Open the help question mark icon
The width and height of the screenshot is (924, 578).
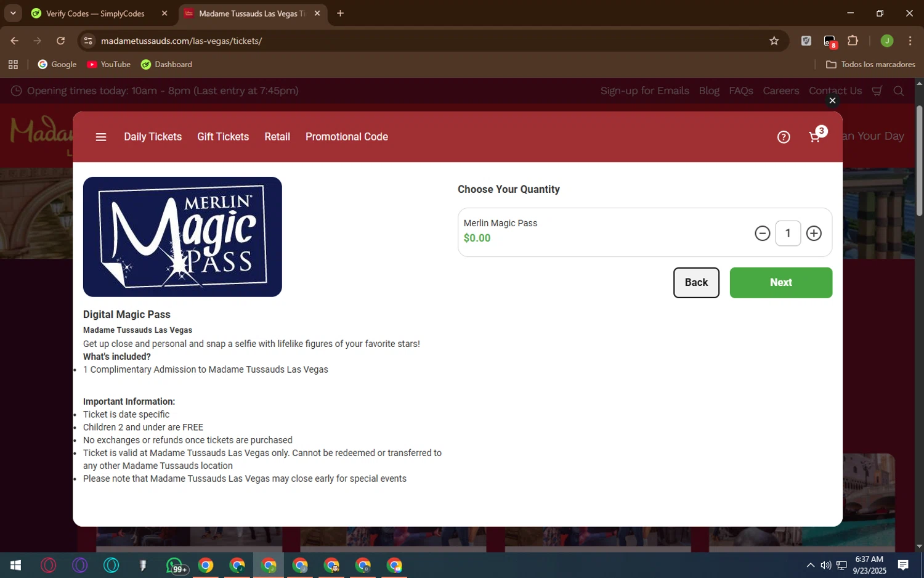(784, 137)
